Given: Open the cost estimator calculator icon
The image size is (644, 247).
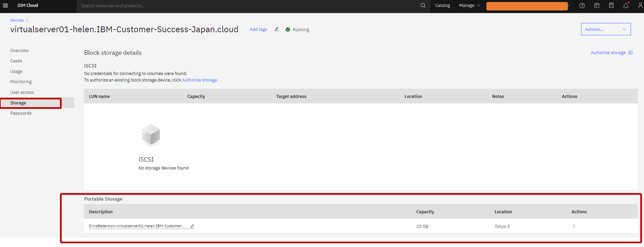Looking at the screenshot, I should [x=611, y=6].
